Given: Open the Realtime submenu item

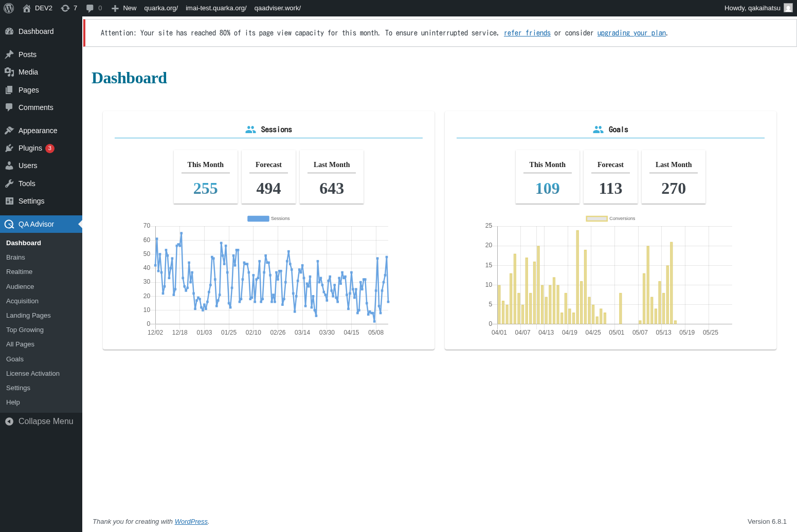Looking at the screenshot, I should click(x=20, y=272).
